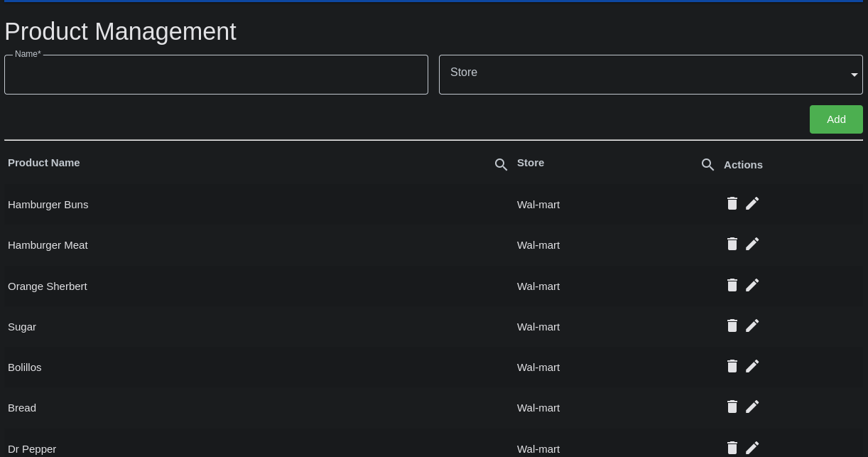Delete the Bolillos product

coord(732,366)
